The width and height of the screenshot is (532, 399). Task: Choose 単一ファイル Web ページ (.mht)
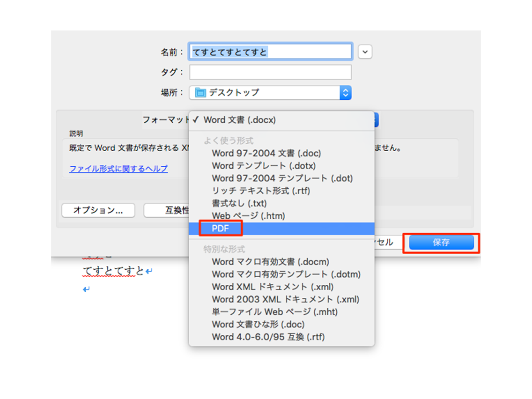[x=281, y=312]
